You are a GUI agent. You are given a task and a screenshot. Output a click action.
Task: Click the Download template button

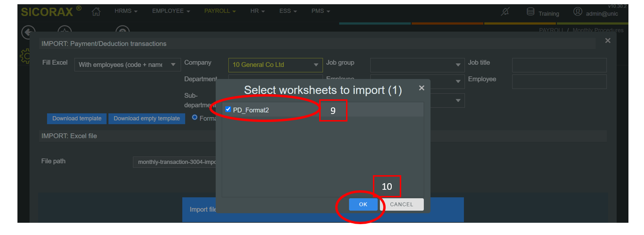coord(77,119)
